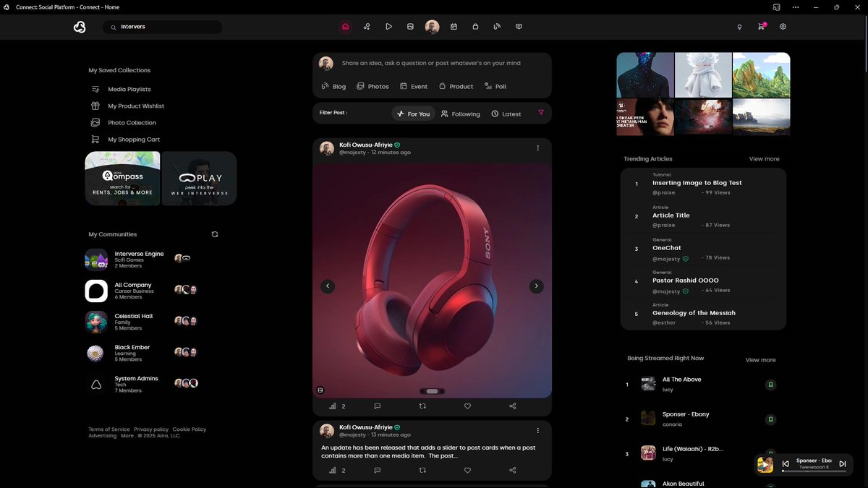Viewport: 868px width, 488px height.
Task: Open the communities network icon in top navigation
Action: [367, 27]
